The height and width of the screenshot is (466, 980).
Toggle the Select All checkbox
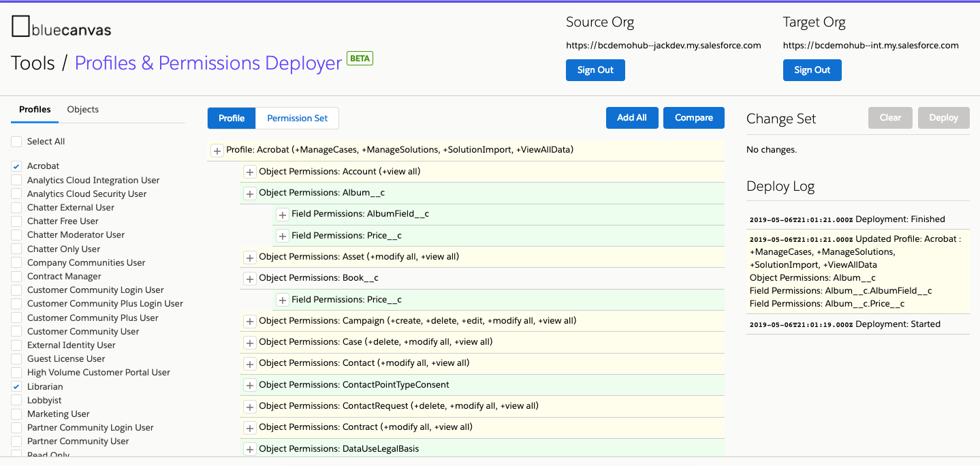point(16,142)
